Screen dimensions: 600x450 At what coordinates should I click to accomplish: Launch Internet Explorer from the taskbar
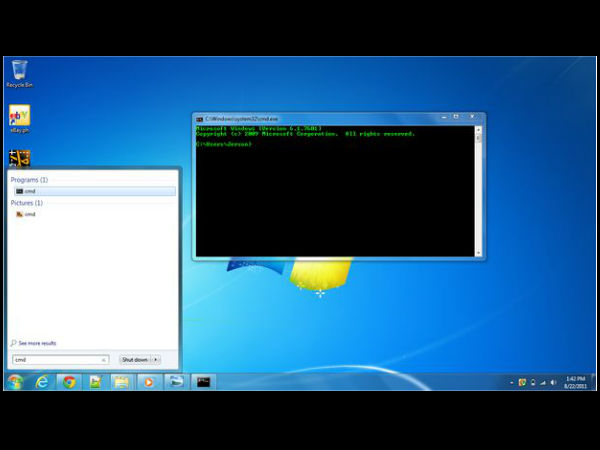pyautogui.click(x=42, y=382)
